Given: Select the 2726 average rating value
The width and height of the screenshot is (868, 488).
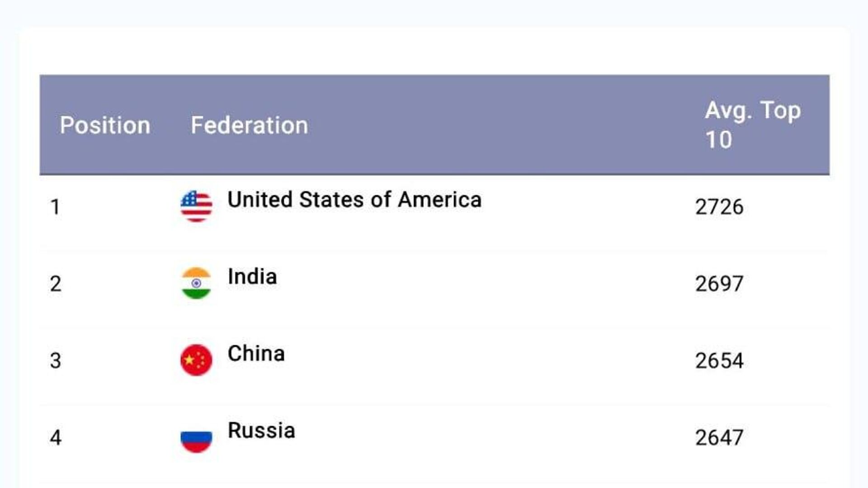Looking at the screenshot, I should pos(719,207).
